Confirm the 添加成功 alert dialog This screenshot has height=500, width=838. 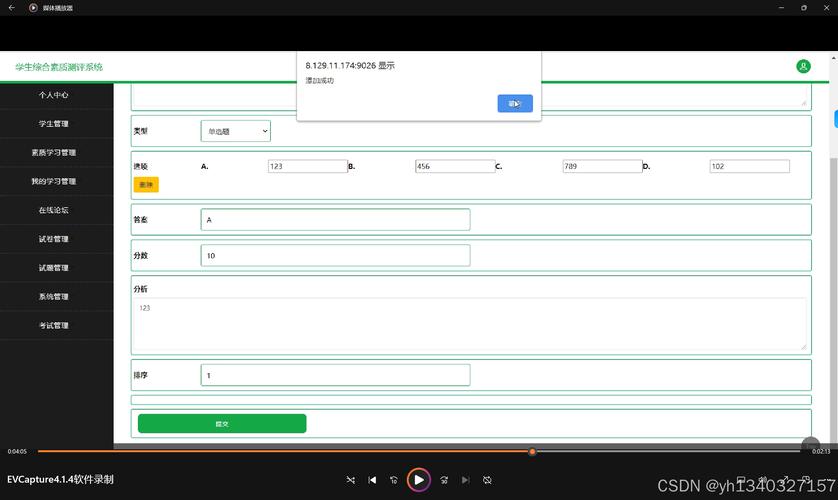click(514, 103)
